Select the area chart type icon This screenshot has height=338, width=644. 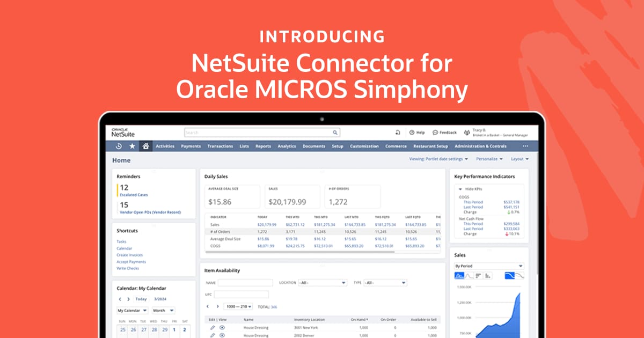click(x=459, y=275)
